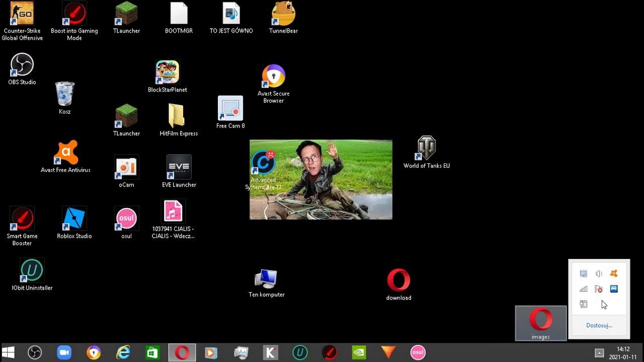
Task: Open EVE Launcher desktop shortcut
Action: click(179, 172)
